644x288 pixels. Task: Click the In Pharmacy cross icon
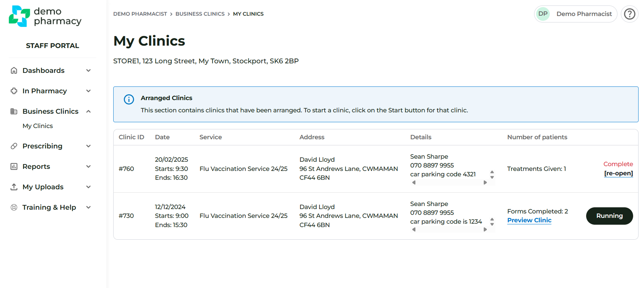14,91
